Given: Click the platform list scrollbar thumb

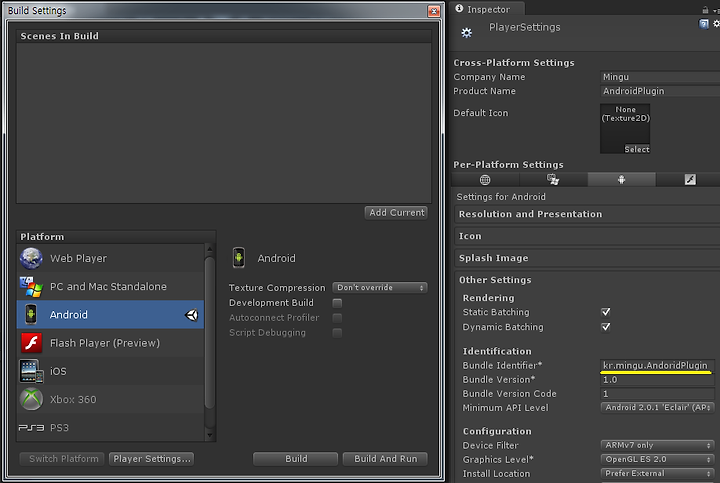Looking at the screenshot, I should tap(209, 332).
